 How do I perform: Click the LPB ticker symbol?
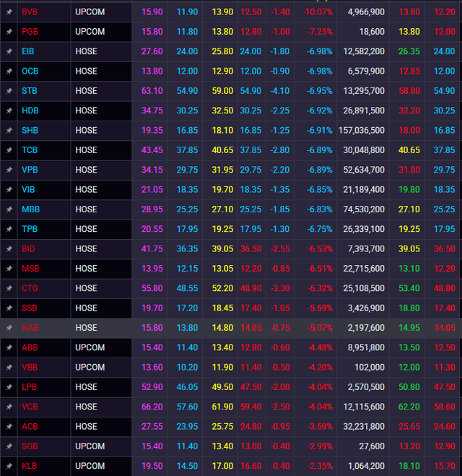point(30,387)
